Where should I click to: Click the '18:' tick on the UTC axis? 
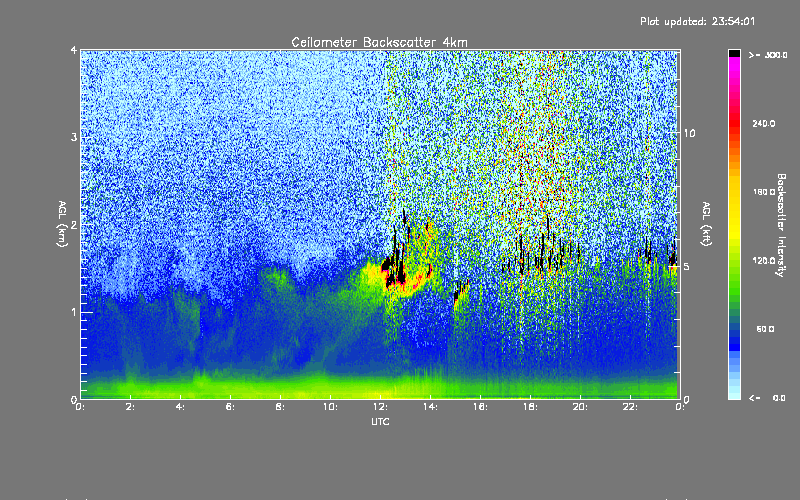[531, 407]
